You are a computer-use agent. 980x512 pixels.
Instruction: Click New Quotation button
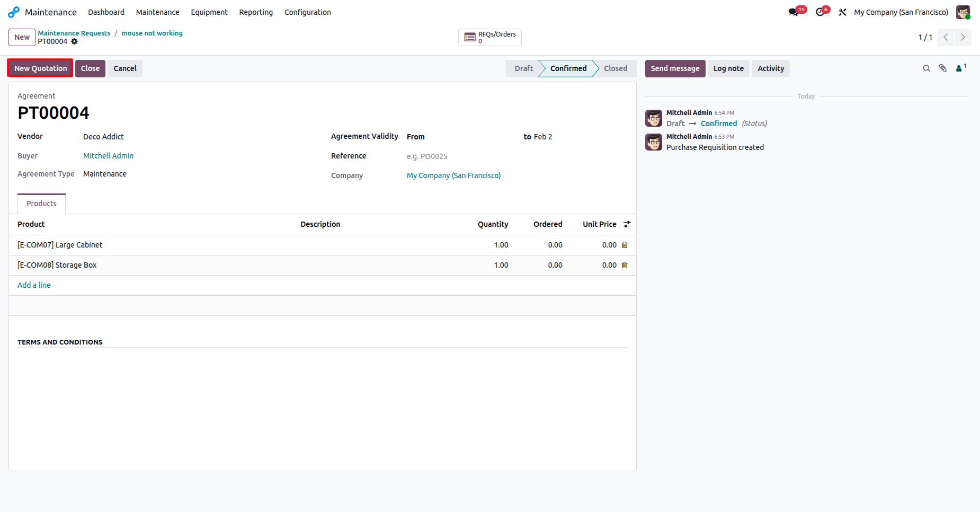pyautogui.click(x=40, y=68)
